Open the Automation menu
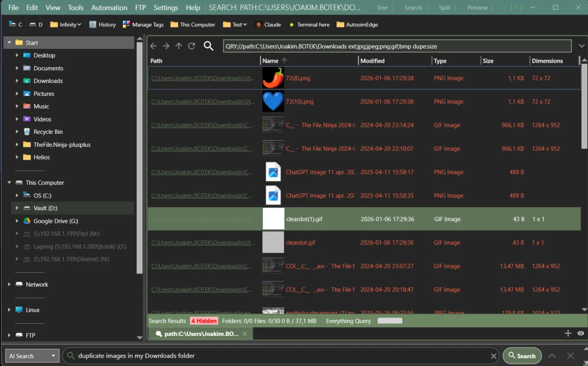This screenshot has height=366, width=588. coord(109,7)
